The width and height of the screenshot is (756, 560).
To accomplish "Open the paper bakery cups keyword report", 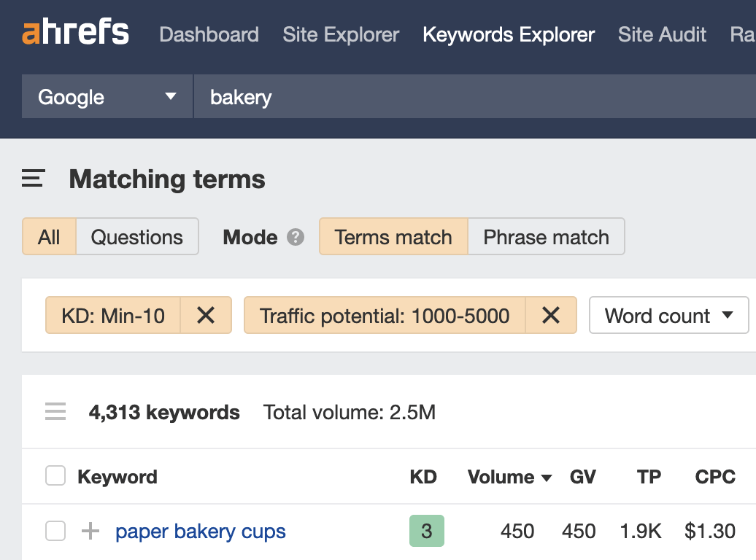I will point(200,532).
